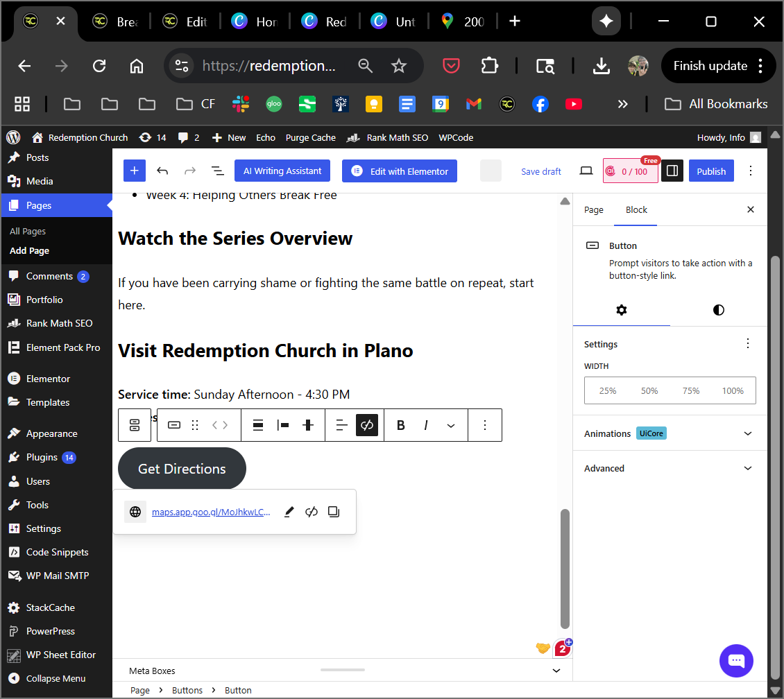Viewport: 784px width, 699px height.
Task: Toggle bold formatting on button text
Action: (x=400, y=425)
